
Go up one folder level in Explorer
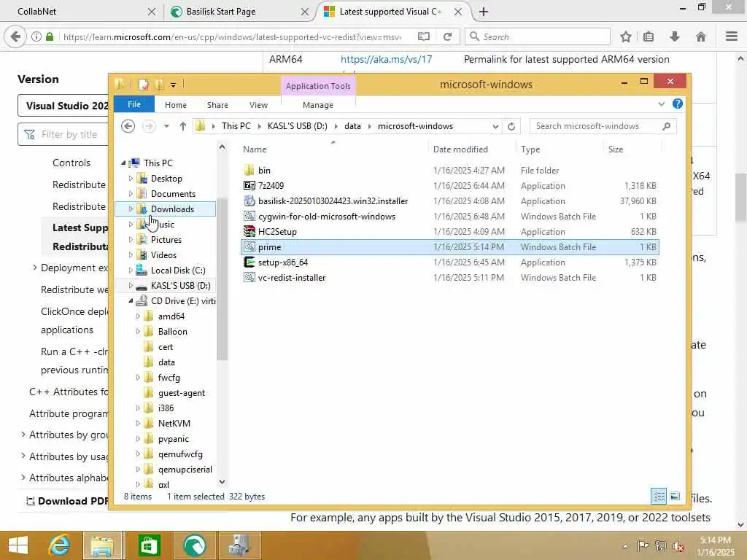pos(183,126)
